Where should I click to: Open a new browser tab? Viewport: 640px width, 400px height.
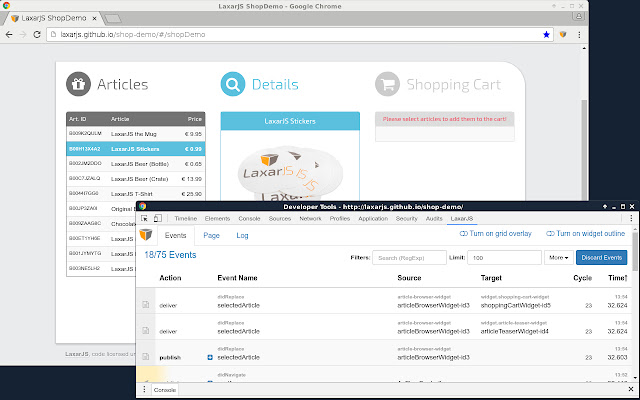112,18
